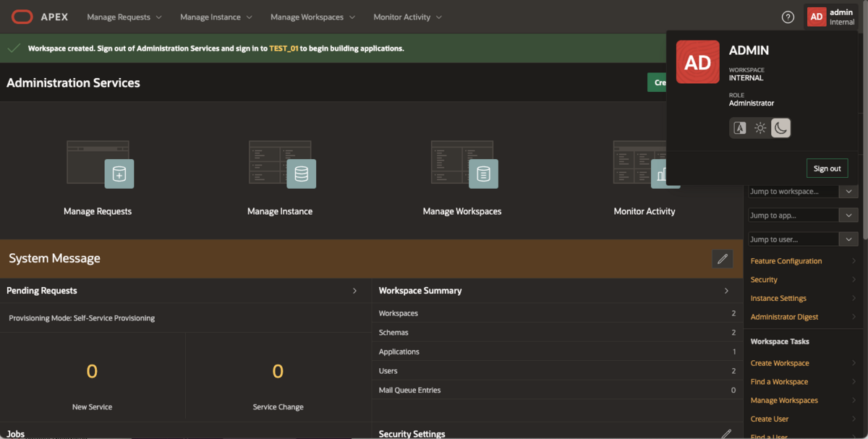868x439 pixels.
Task: Click the green success checkmark icon
Action: (14, 48)
